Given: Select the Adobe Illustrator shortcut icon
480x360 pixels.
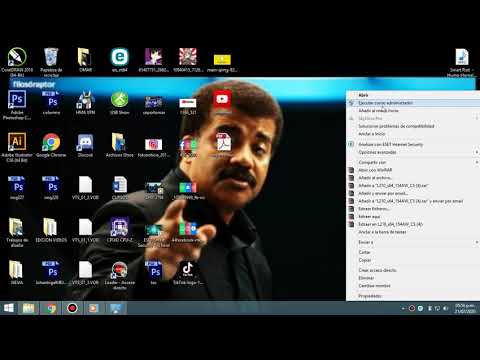Looking at the screenshot, I should 17,142.
